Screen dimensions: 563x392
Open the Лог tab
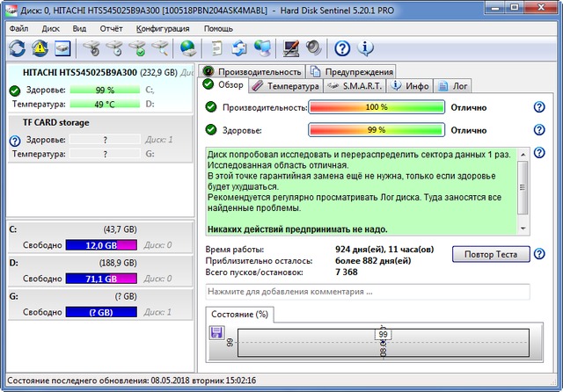coord(455,86)
